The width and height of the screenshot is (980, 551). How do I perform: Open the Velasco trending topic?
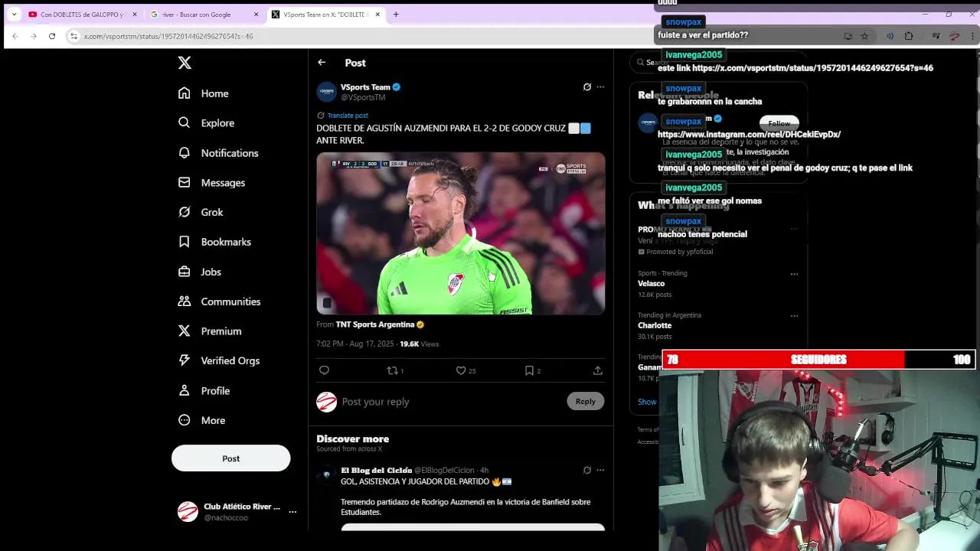pyautogui.click(x=651, y=284)
